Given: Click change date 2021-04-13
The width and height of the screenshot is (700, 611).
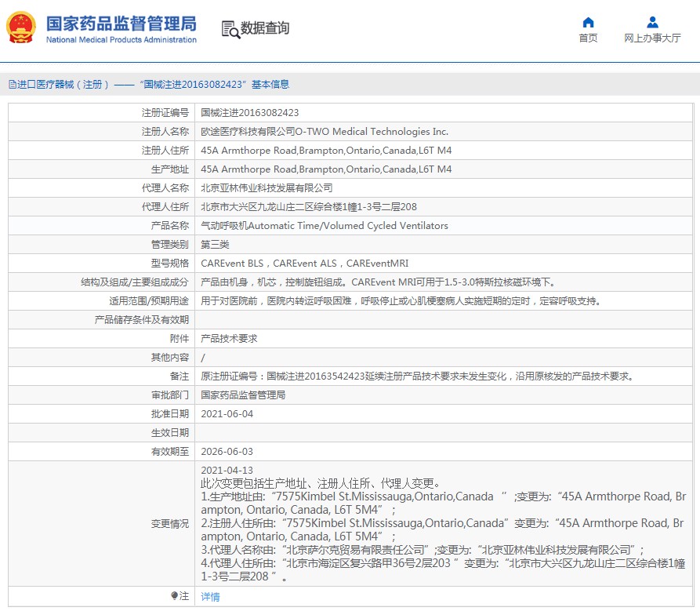Looking at the screenshot, I should click(x=227, y=470).
